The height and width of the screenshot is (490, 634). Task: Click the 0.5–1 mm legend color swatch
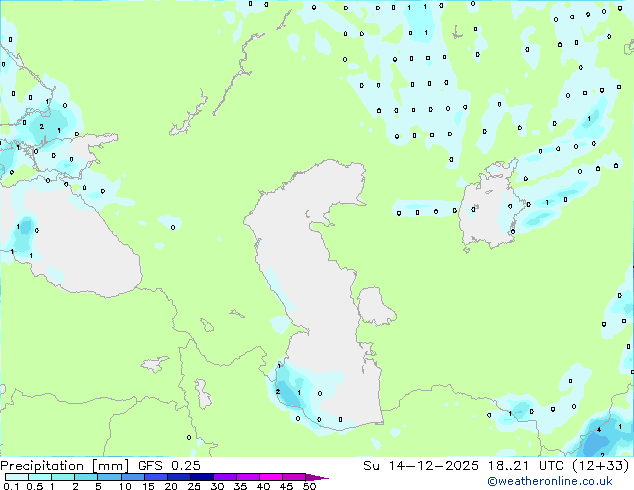(x=40, y=477)
